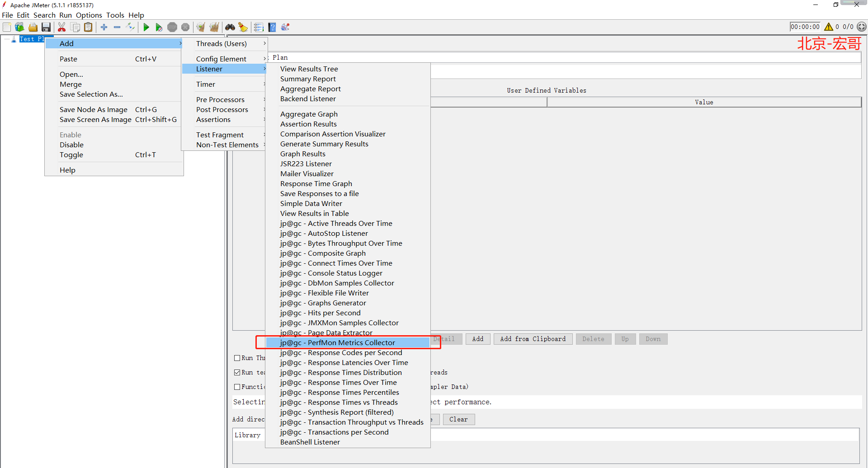Click the New test plan icon
The width and height of the screenshot is (868, 468).
(x=7, y=27)
